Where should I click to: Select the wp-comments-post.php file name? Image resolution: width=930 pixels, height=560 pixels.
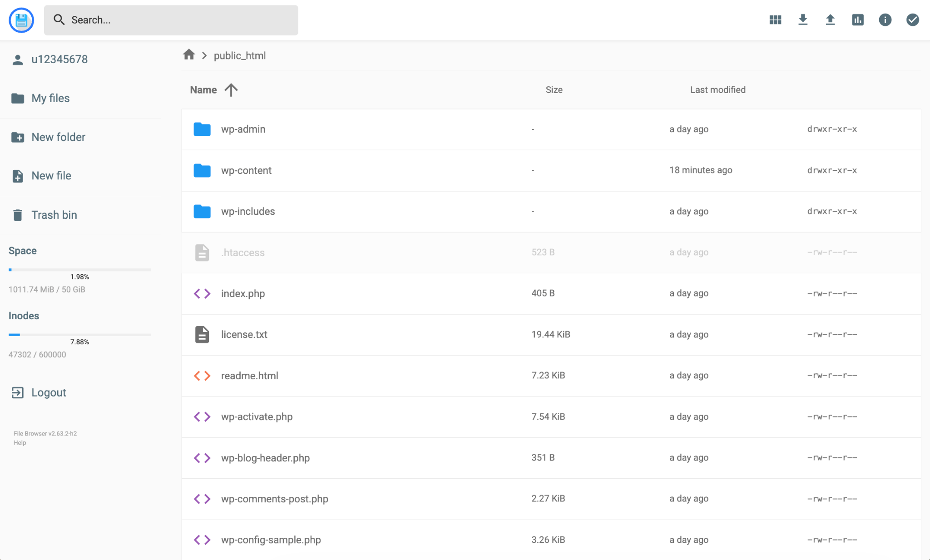coord(274,499)
